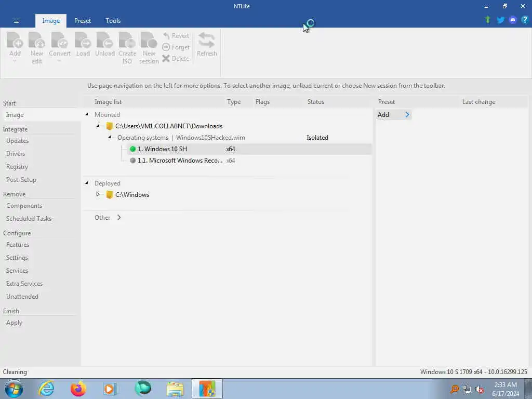Switch to the Preset tab
532x399 pixels.
pos(83,21)
